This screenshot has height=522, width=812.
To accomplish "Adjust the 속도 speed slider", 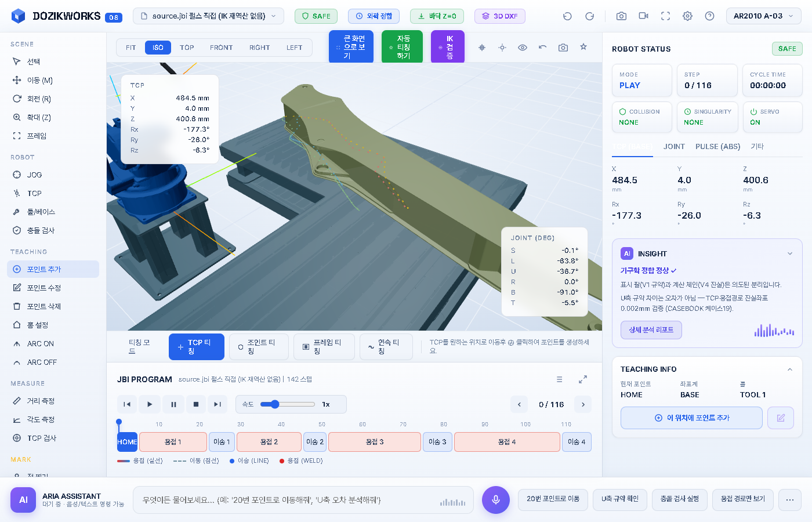I will tap(287, 404).
